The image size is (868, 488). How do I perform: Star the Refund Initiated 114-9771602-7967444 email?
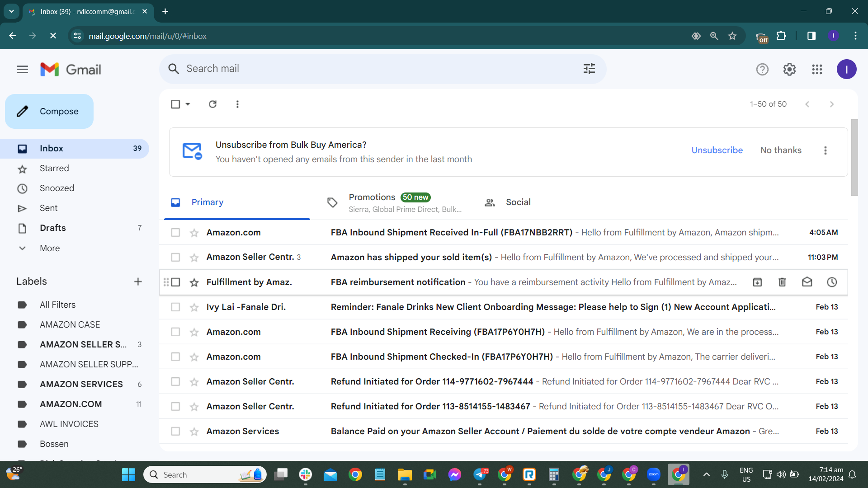[x=194, y=382]
